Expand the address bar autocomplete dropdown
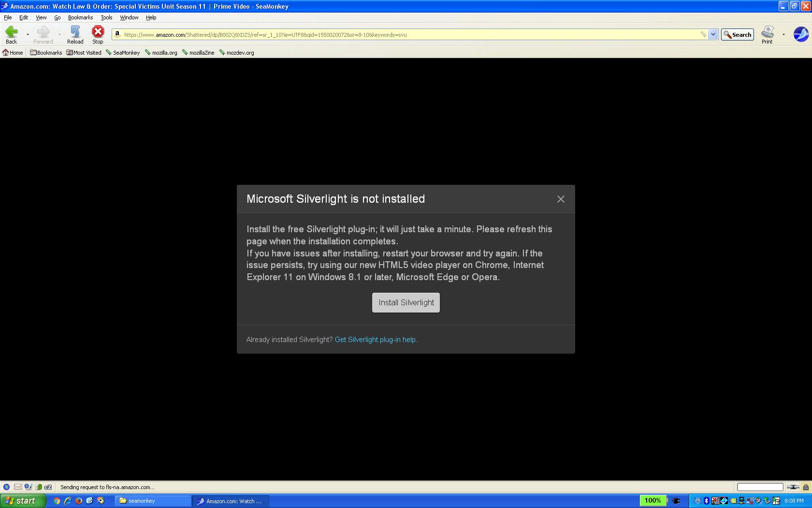812x508 pixels. tap(713, 34)
